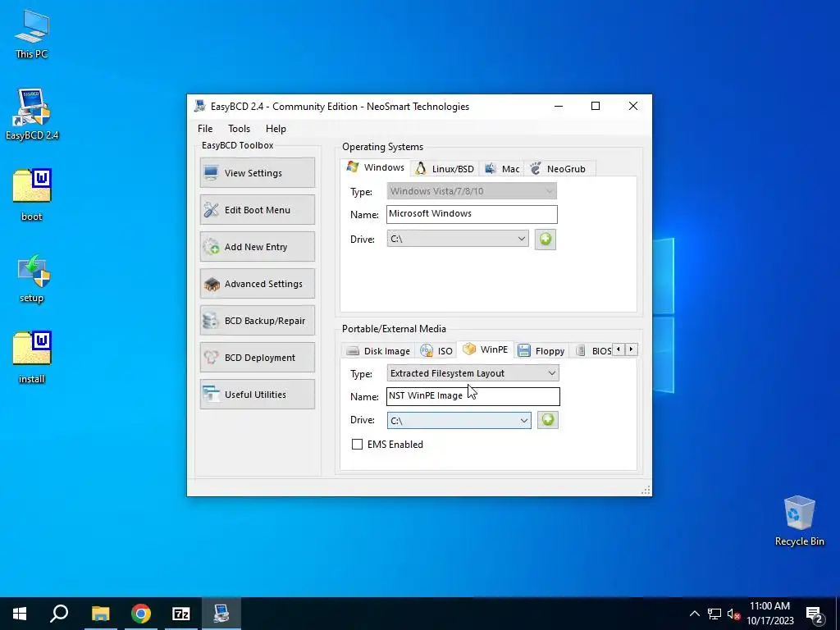Image resolution: width=840 pixels, height=630 pixels.
Task: Switch to the NeoGrub tab
Action: pyautogui.click(x=558, y=169)
